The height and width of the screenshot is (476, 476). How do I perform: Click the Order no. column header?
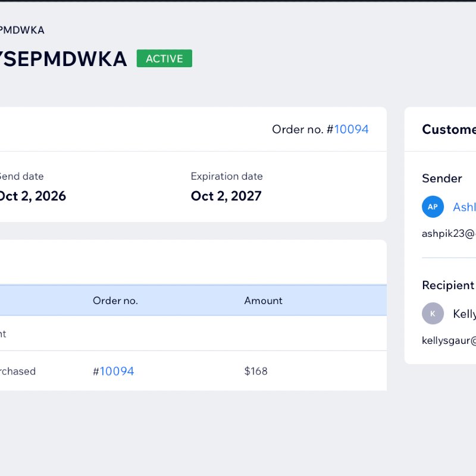pyautogui.click(x=115, y=300)
